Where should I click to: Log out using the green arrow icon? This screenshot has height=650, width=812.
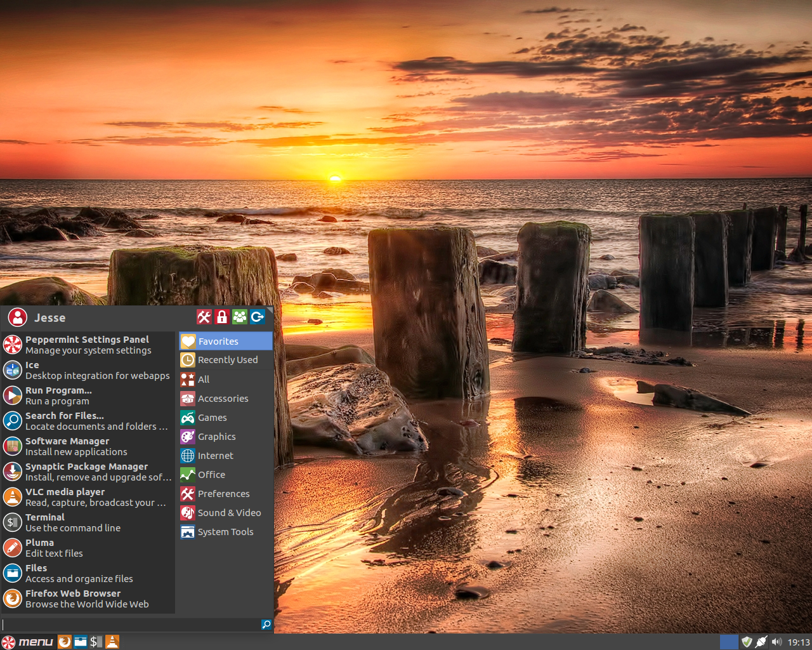pyautogui.click(x=257, y=317)
